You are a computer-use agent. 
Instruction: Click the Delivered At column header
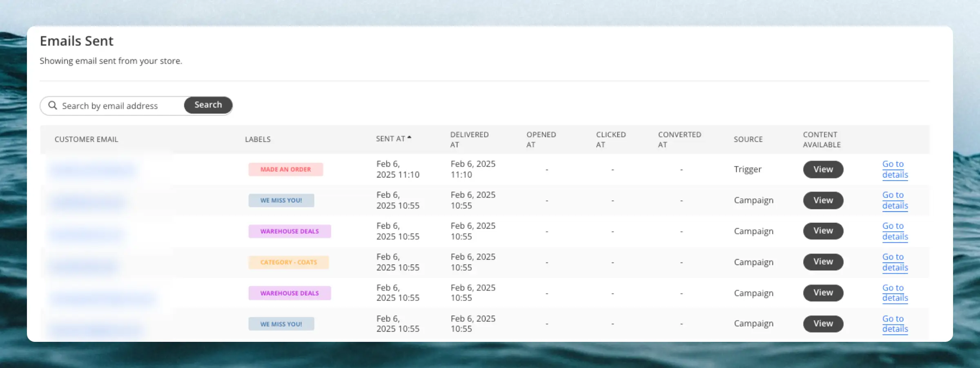coord(469,139)
